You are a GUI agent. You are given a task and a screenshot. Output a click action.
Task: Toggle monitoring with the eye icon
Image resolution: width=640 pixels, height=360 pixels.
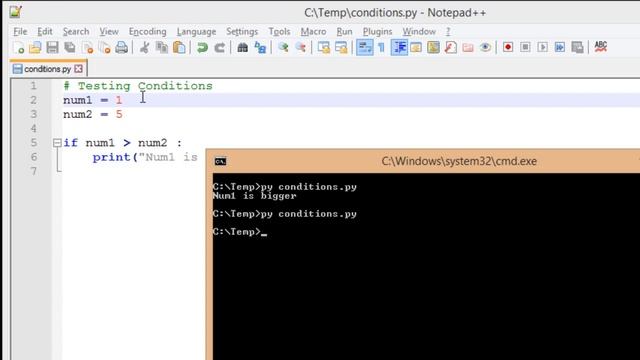(x=485, y=47)
